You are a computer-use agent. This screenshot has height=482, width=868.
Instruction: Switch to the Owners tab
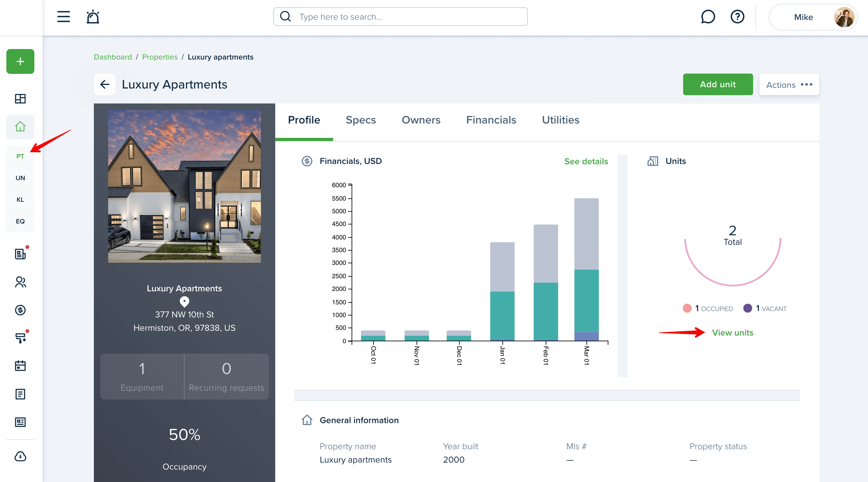point(421,120)
